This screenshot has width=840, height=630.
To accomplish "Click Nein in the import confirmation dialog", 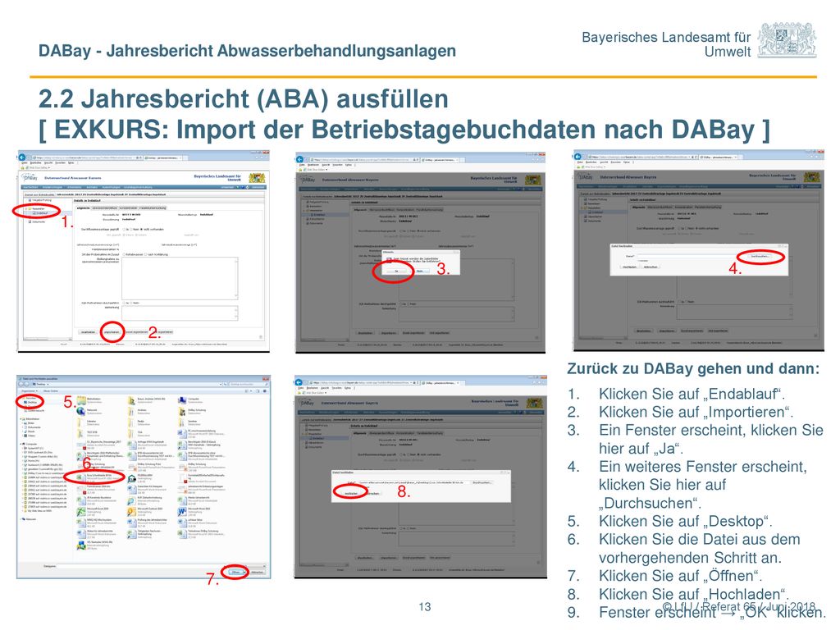I will pos(420,271).
